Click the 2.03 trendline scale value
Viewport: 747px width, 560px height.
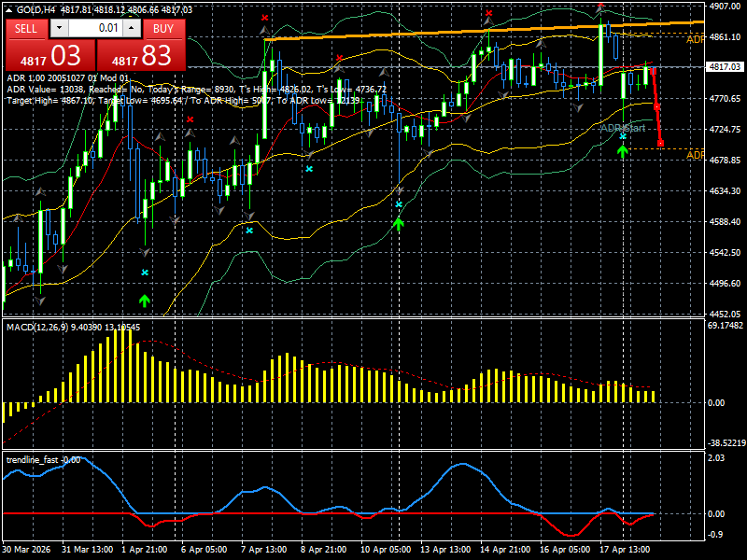click(716, 458)
